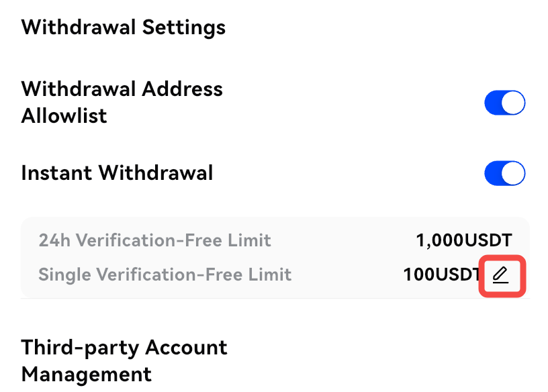This screenshot has width=548, height=392.
Task: Open Third-party Account Management section
Action: 124,360
